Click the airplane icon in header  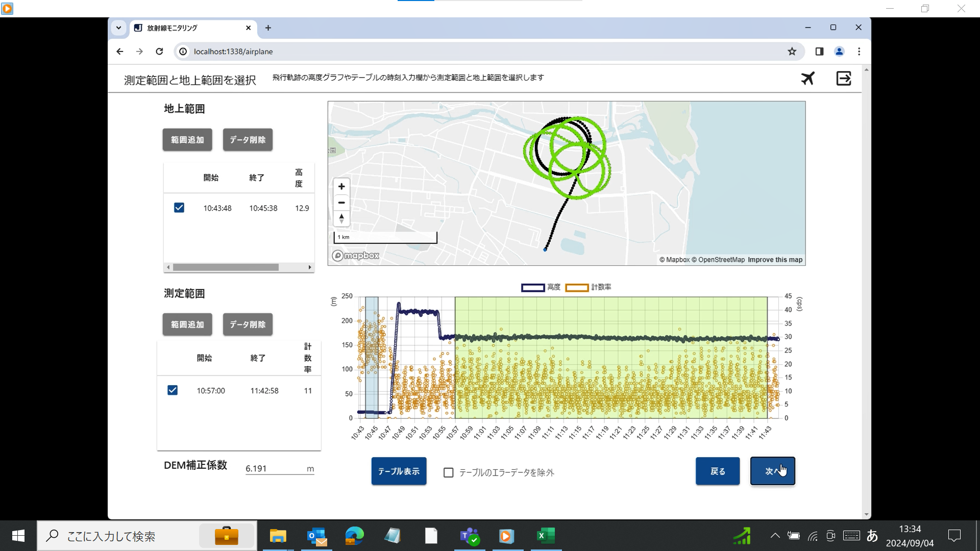coord(807,79)
